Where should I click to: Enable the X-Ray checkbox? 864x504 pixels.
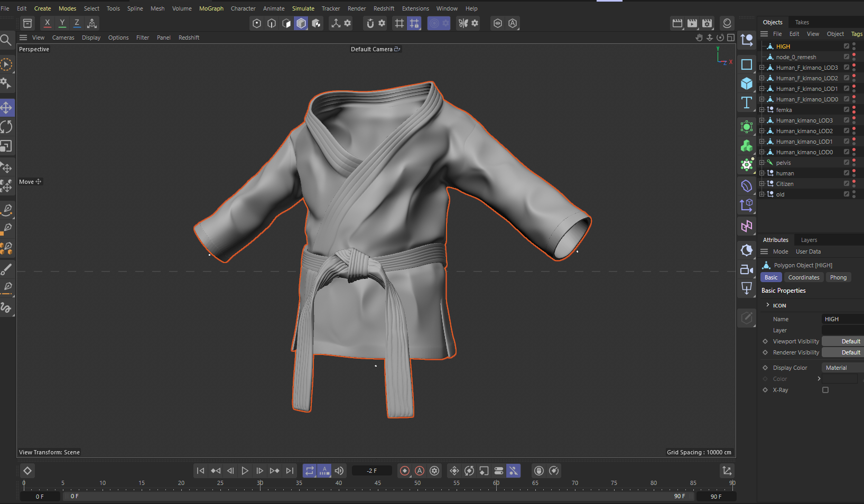(x=825, y=390)
